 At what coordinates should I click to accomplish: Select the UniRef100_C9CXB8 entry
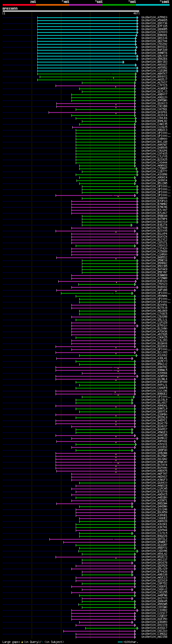(154, 106)
